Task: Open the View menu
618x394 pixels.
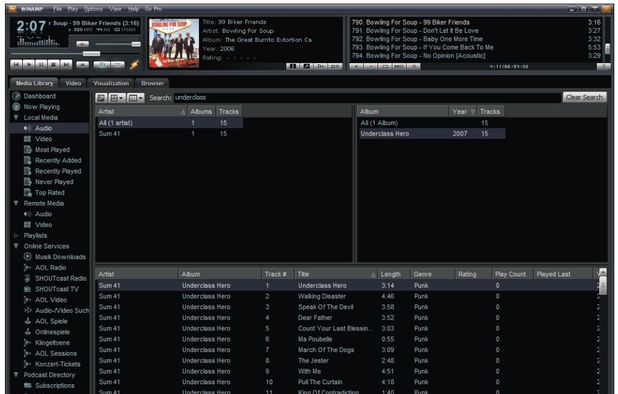Action: pyautogui.click(x=115, y=9)
